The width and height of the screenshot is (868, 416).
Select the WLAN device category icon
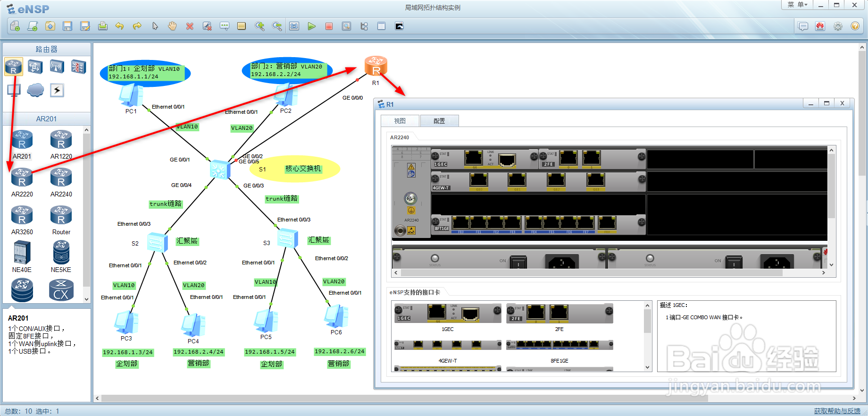point(57,67)
